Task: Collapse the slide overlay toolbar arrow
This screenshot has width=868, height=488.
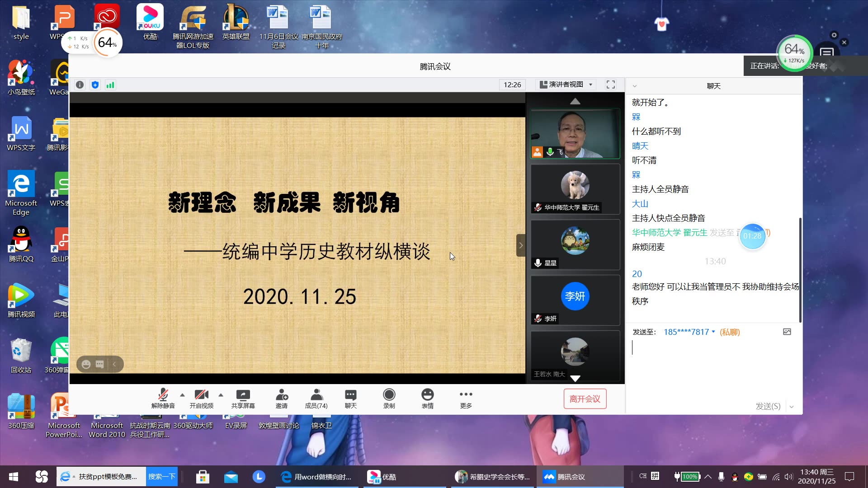Action: 114,364
